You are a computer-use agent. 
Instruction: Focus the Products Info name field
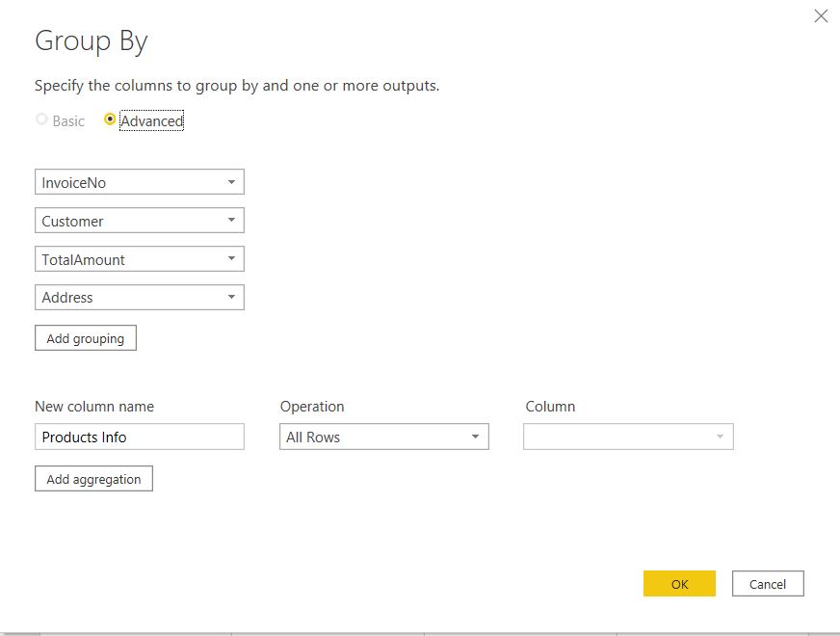point(139,437)
